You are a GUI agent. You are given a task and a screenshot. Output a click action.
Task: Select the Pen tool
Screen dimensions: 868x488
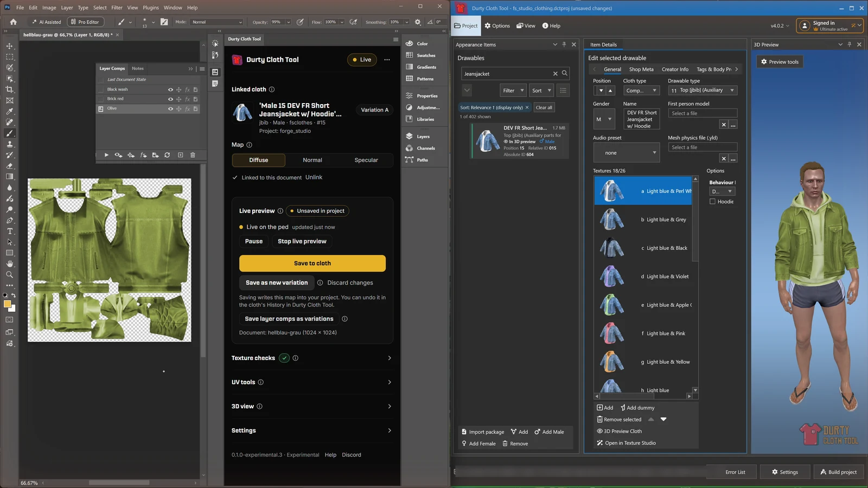9,221
